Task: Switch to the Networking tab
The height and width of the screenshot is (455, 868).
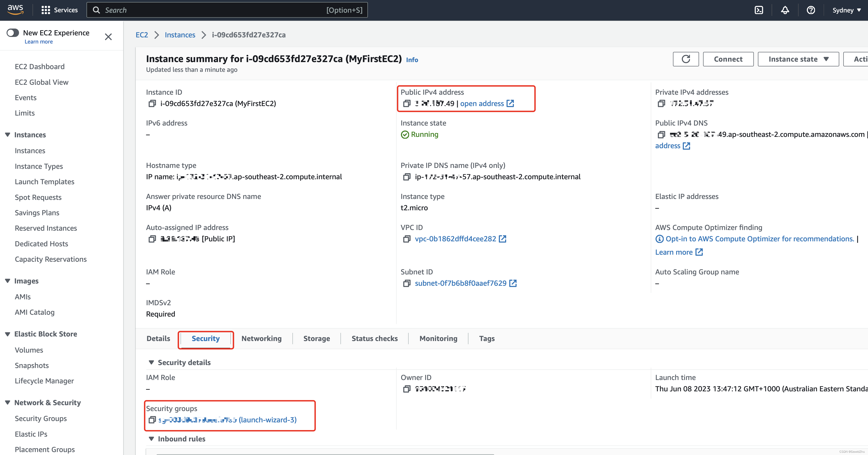Action: (261, 338)
